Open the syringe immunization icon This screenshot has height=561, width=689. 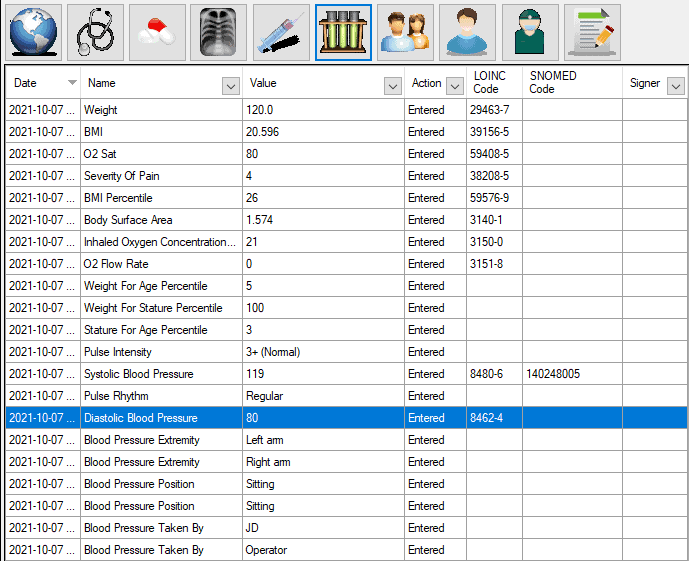(281, 33)
